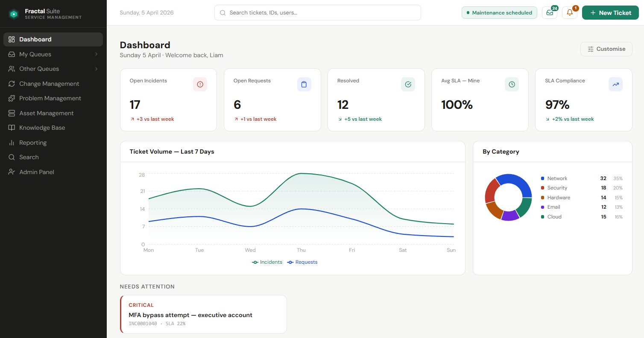This screenshot has width=644, height=338.
Task: Open the MFA bypass attempt critical card
Action: 203,315
